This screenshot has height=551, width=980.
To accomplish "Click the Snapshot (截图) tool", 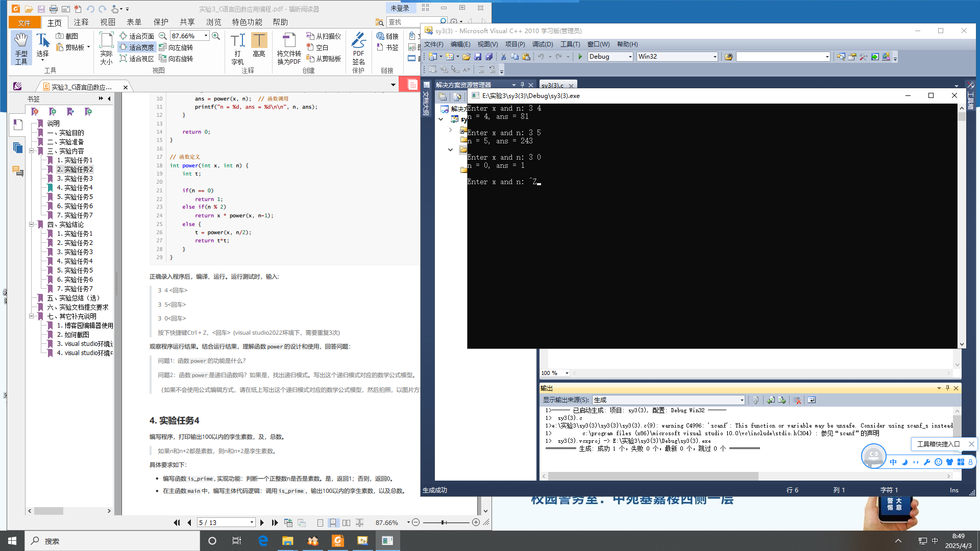I will (67, 36).
